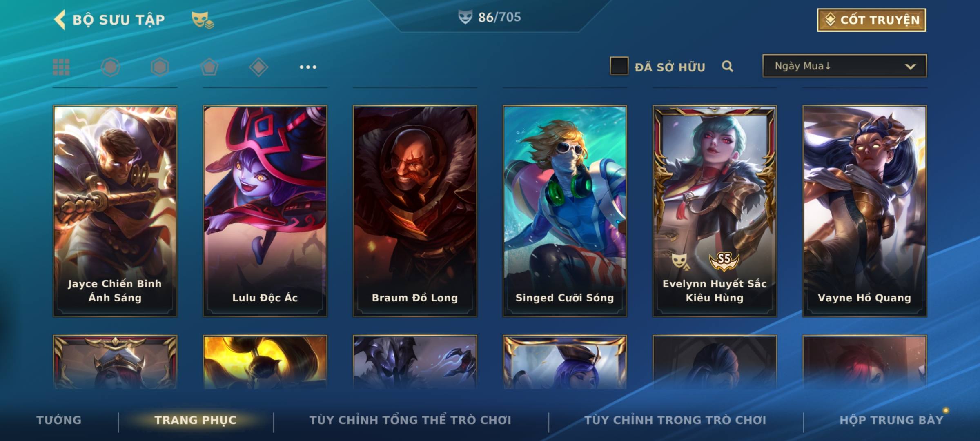Open the Hộp Trưng Bày tab
The width and height of the screenshot is (980, 441).
point(891,420)
